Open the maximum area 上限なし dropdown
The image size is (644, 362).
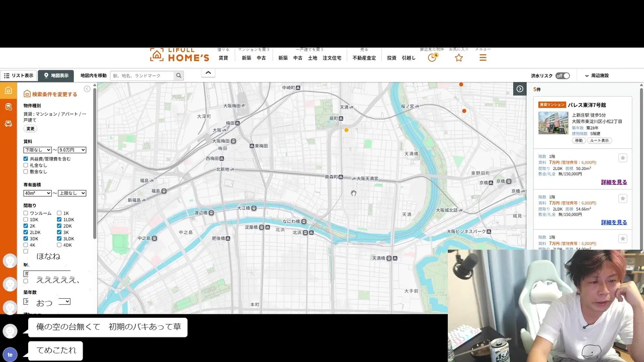tap(72, 193)
